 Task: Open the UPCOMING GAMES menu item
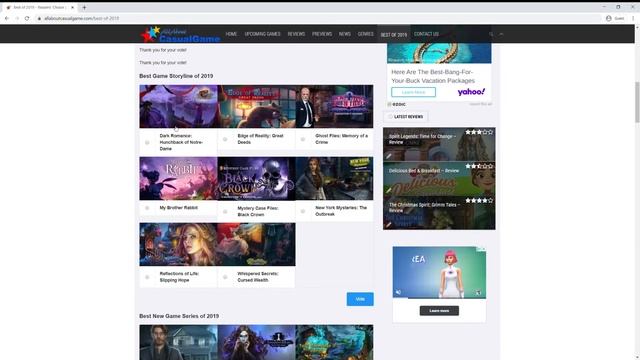[x=262, y=34]
